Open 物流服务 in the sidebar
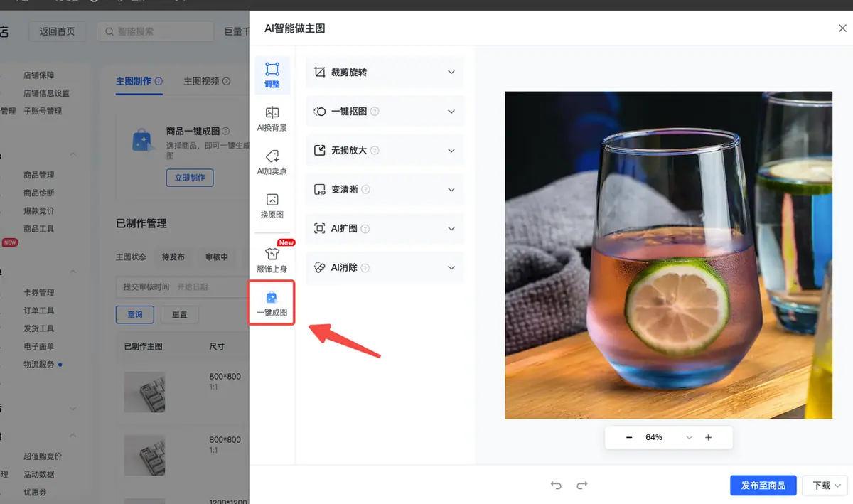Viewport: 853px width, 504px height. (x=39, y=365)
